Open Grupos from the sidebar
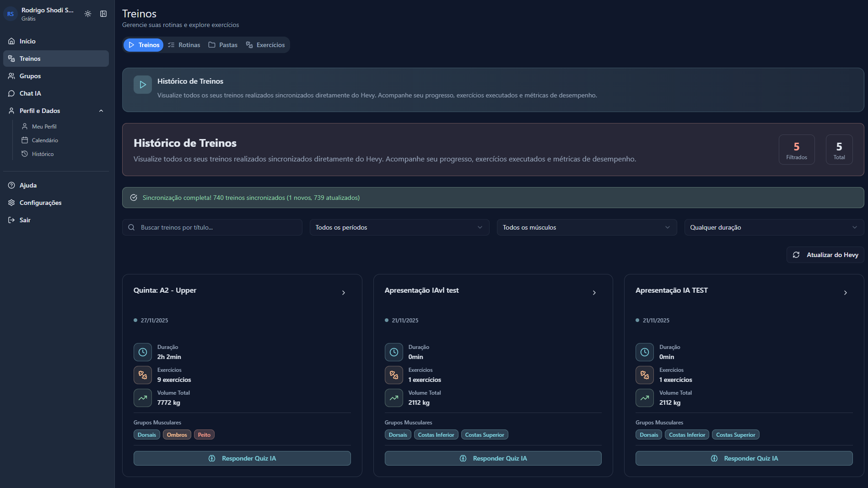Viewport: 868px width, 488px height. click(x=30, y=76)
